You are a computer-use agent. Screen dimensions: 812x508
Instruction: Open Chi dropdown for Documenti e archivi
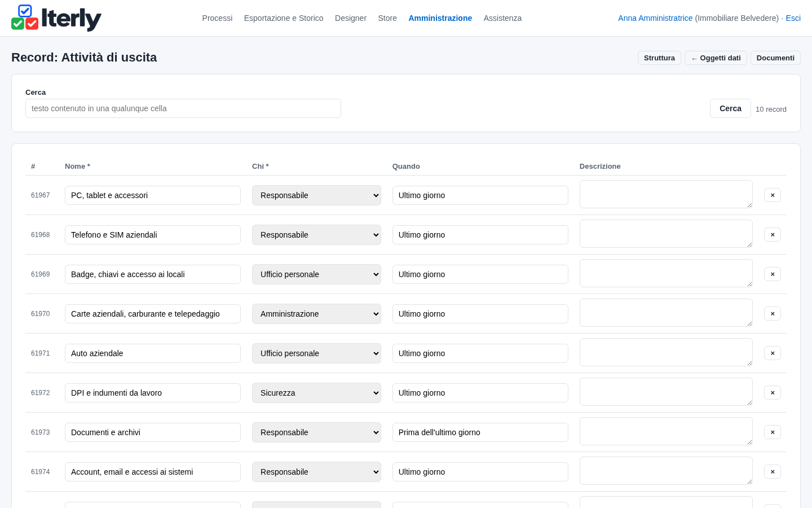[316, 432]
